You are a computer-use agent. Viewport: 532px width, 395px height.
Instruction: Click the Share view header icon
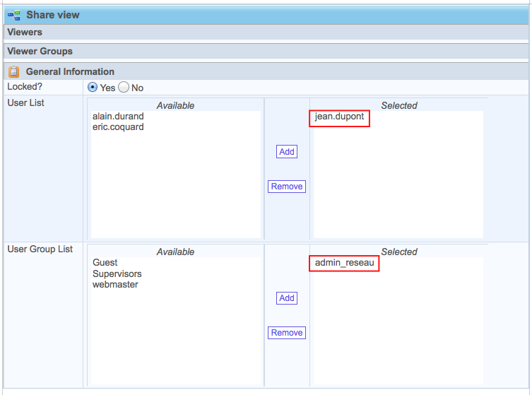point(13,14)
